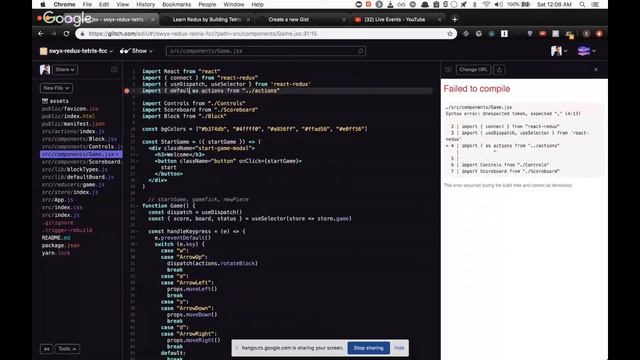The width and height of the screenshot is (640, 360).
Task: Open the notification center list icon
Action: [x=595, y=4]
